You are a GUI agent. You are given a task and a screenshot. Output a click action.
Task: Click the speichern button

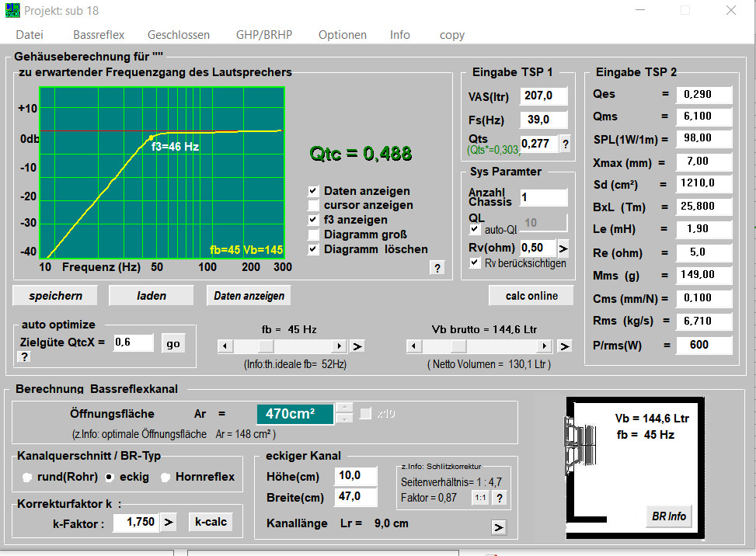click(x=55, y=296)
